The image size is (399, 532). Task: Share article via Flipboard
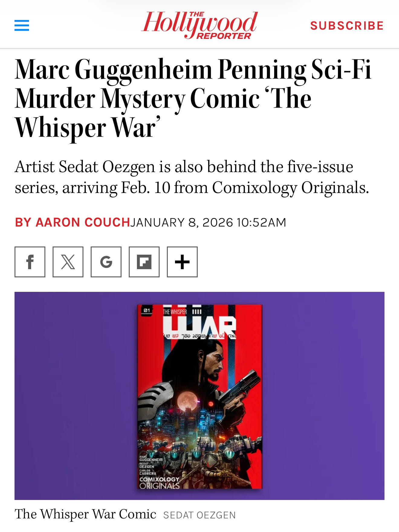click(144, 262)
